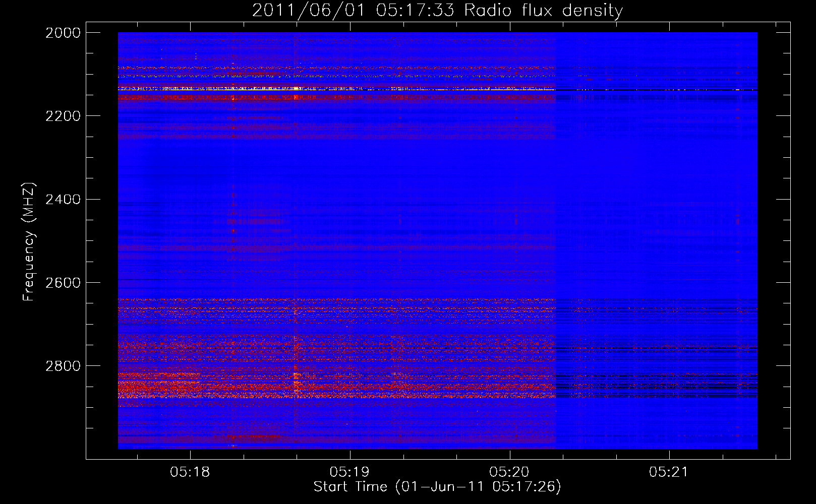Click the 05:18 time axis label

point(190,472)
